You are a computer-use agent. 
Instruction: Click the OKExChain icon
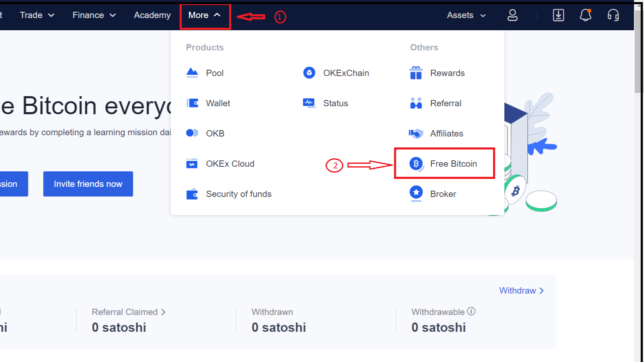tap(309, 72)
